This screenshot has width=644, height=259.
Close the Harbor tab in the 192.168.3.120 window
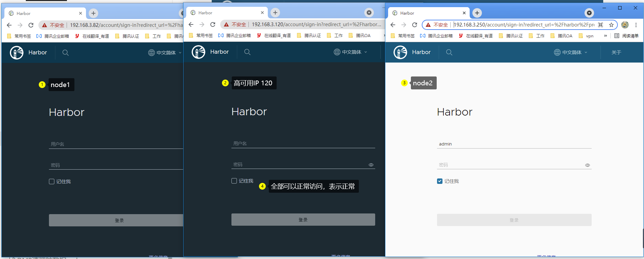tap(262, 13)
